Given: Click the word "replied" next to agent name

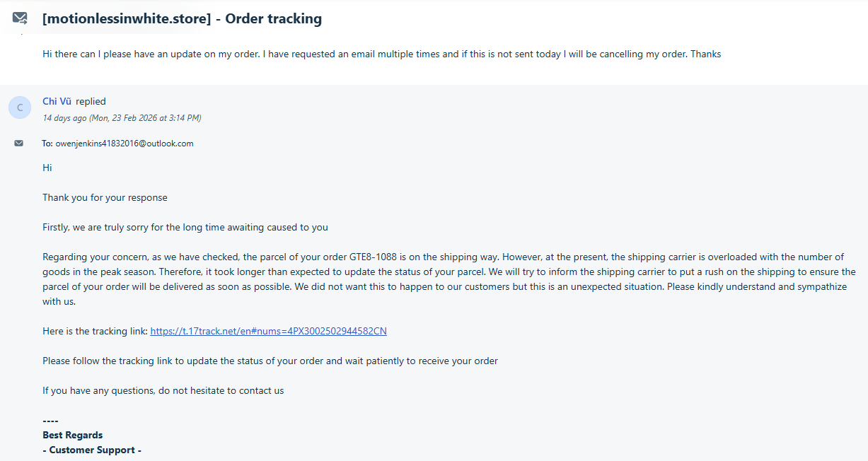Looking at the screenshot, I should click(x=91, y=101).
